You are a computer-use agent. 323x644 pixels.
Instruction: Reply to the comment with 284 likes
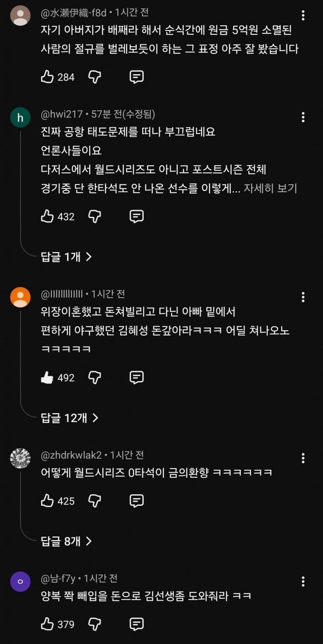136,77
